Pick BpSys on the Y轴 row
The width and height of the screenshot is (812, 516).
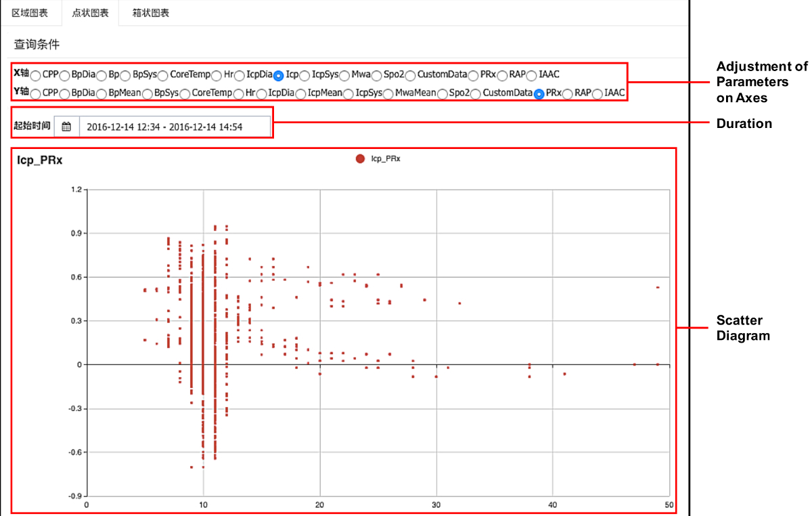(147, 93)
